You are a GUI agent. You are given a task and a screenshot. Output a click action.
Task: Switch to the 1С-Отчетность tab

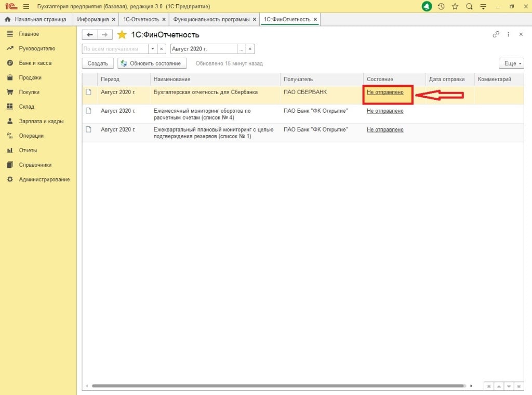140,19
